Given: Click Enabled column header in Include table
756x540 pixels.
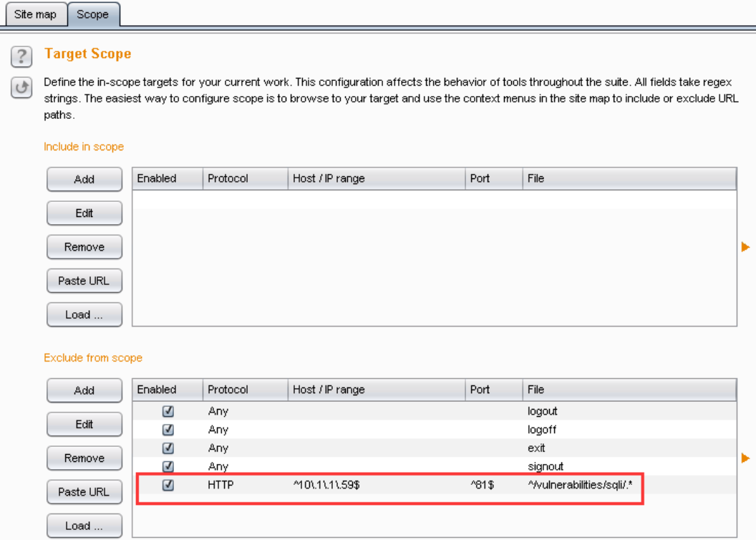Looking at the screenshot, I should (168, 179).
